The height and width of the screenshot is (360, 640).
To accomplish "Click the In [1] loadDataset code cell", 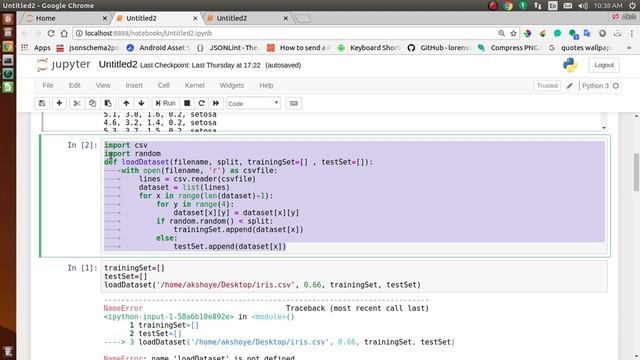I will pyautogui.click(x=354, y=276).
